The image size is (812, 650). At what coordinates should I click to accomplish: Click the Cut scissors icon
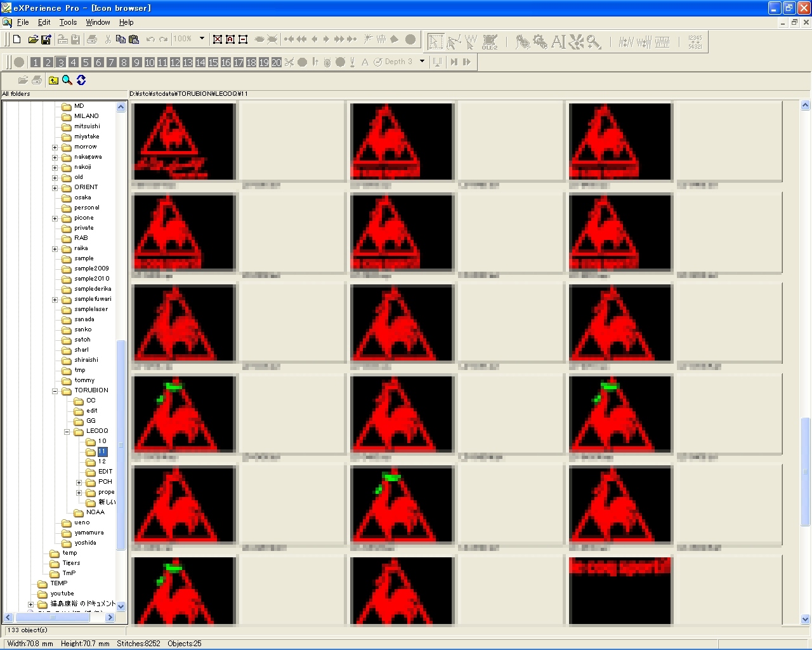108,39
